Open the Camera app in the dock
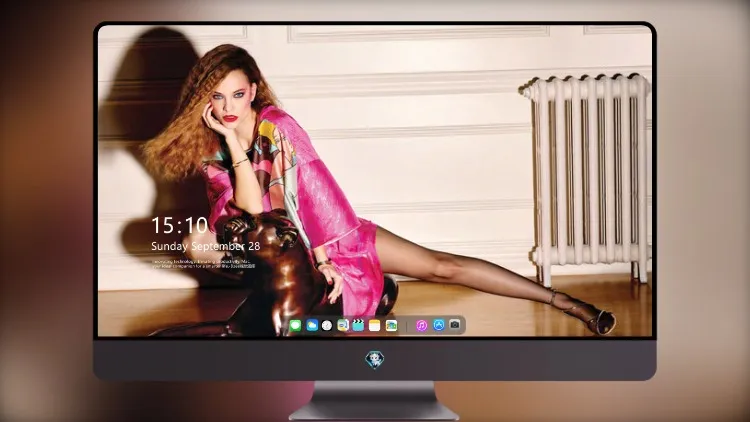The width and height of the screenshot is (750, 422). [455, 325]
